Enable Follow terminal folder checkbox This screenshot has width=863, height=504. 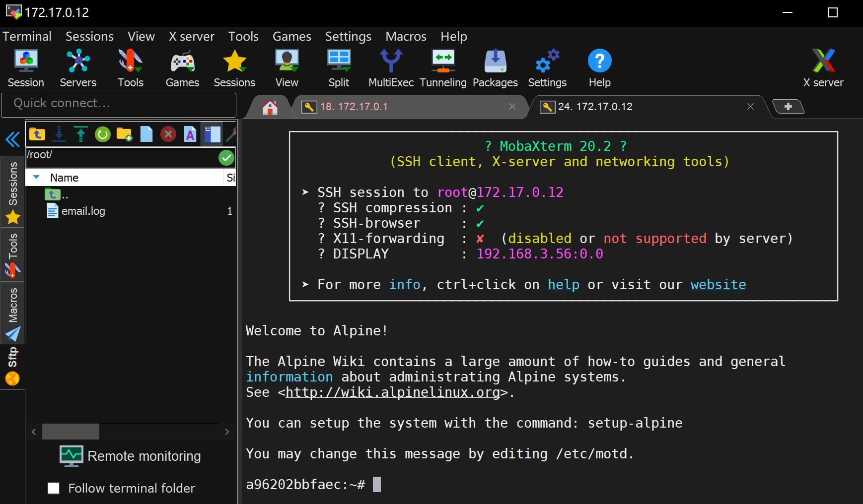pos(54,488)
